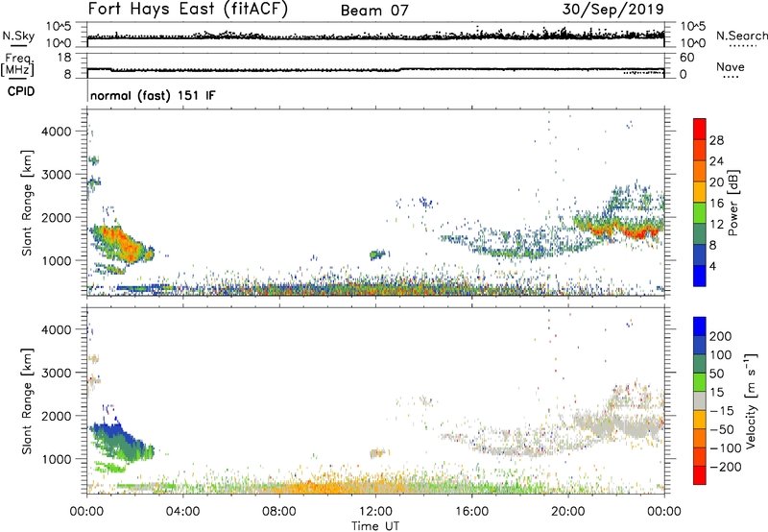Click the strong orange echo patch near 01:00 UT in power panel

[123, 243]
